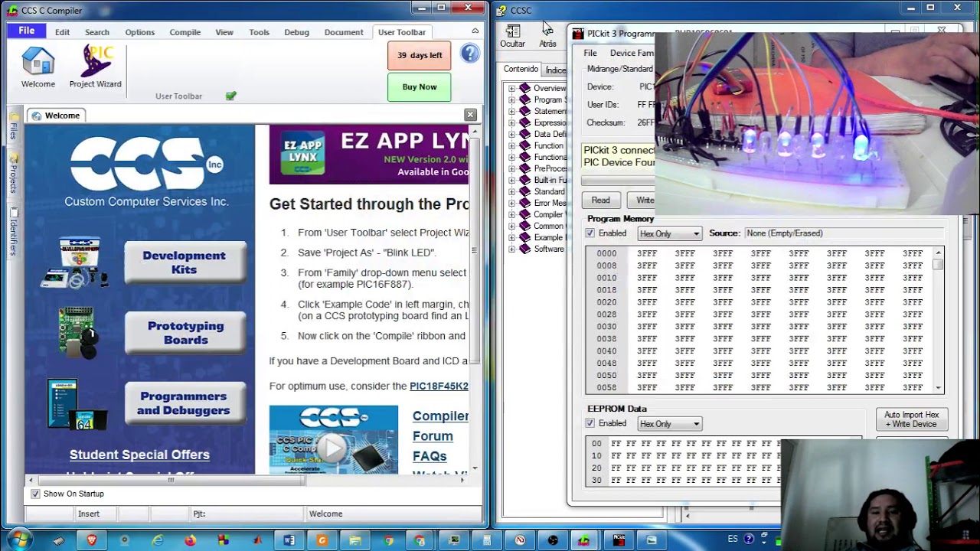Image resolution: width=980 pixels, height=551 pixels.
Task: Open the PICkit 3 File menu
Action: (590, 53)
